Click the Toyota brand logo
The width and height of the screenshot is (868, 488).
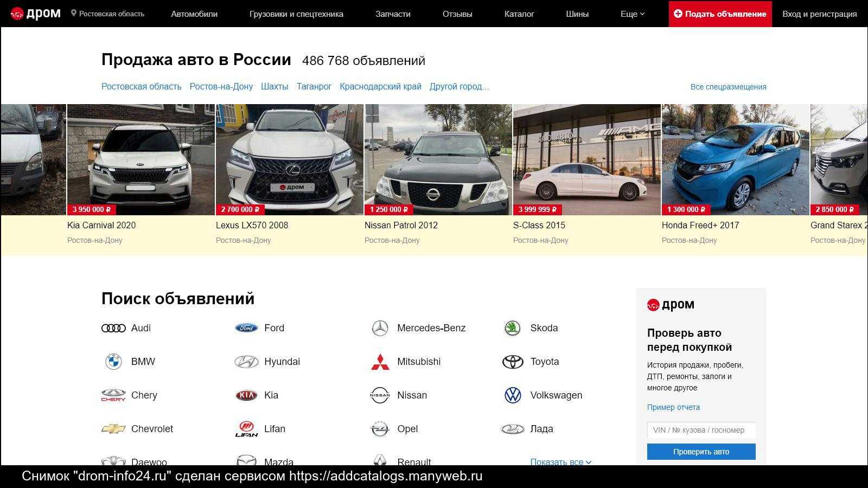click(513, 362)
